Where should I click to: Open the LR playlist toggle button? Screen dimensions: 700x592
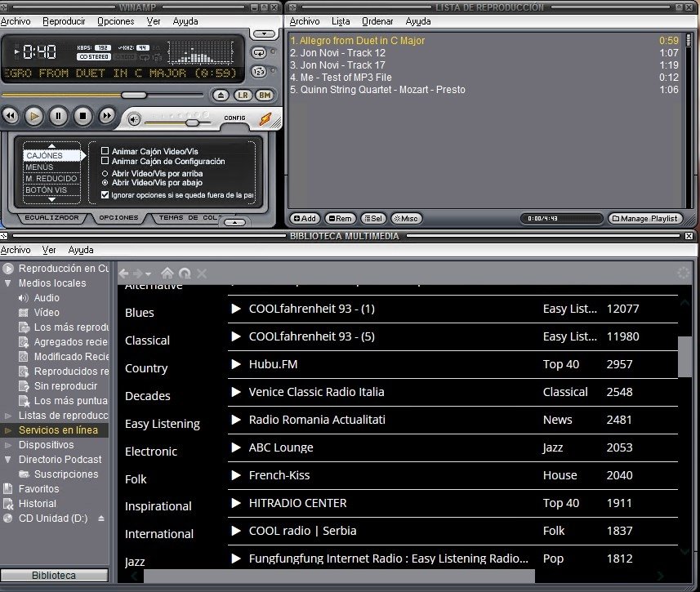[x=243, y=95]
